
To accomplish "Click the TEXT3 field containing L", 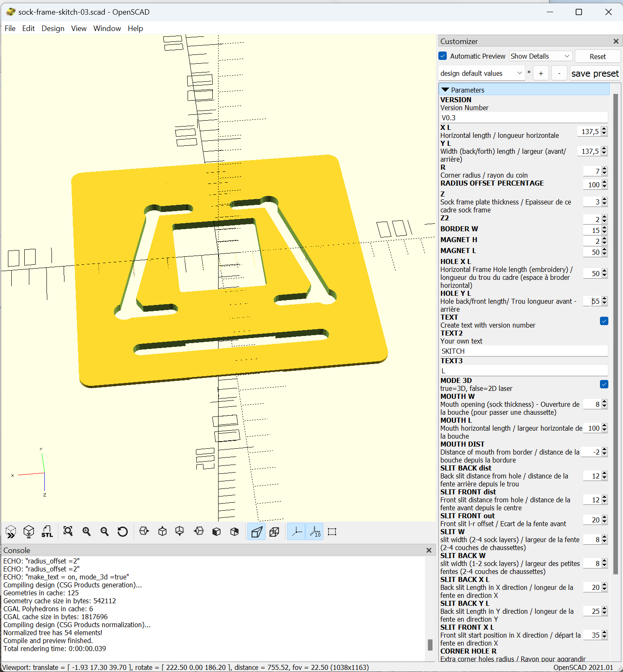I will pyautogui.click(x=523, y=371).
